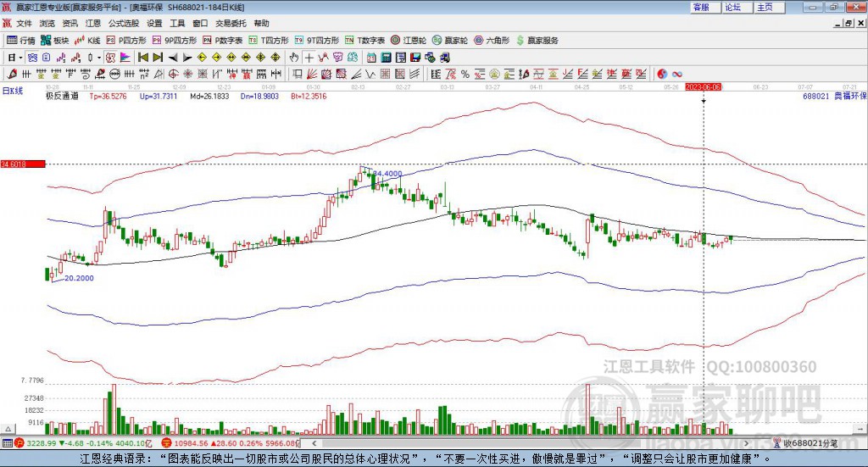Expand indicator panel via bottom-left triangle

[x=8, y=429]
